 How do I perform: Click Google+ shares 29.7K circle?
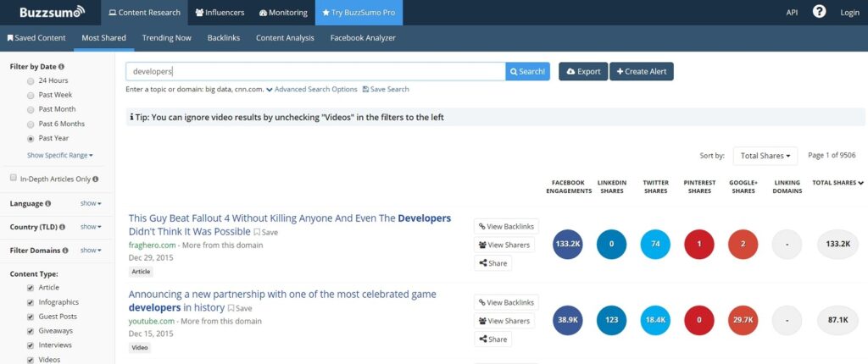(743, 321)
